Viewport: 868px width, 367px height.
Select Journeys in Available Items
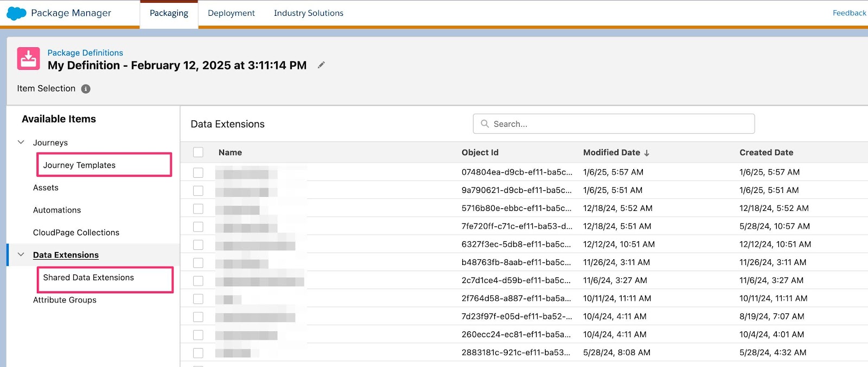50,143
